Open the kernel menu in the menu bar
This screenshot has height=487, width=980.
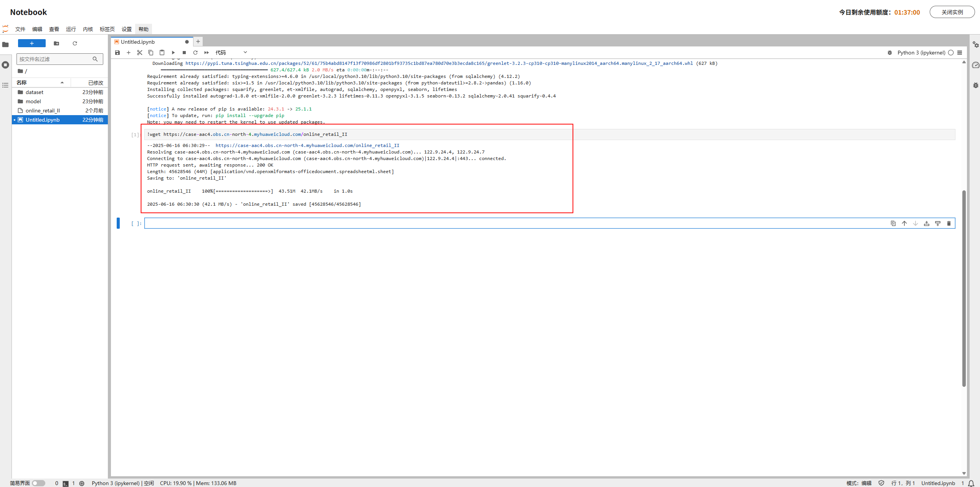(88, 29)
